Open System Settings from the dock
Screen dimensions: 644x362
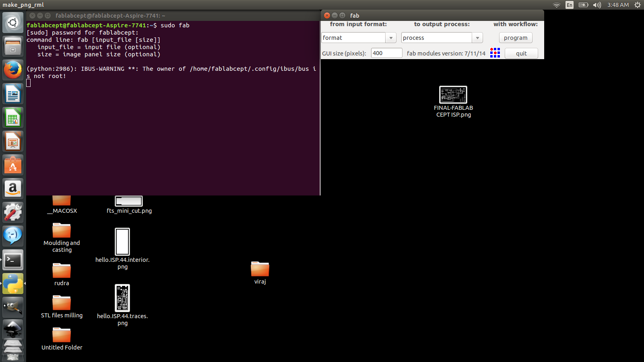pyautogui.click(x=13, y=212)
